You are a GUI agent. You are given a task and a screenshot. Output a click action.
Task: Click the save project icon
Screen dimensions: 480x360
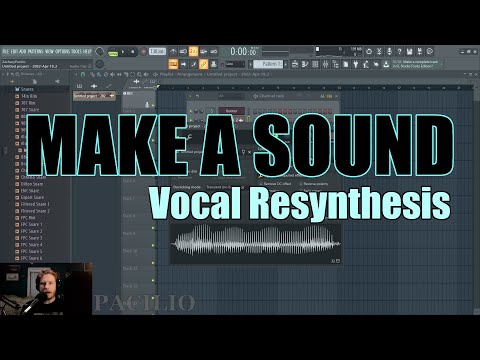(410, 51)
